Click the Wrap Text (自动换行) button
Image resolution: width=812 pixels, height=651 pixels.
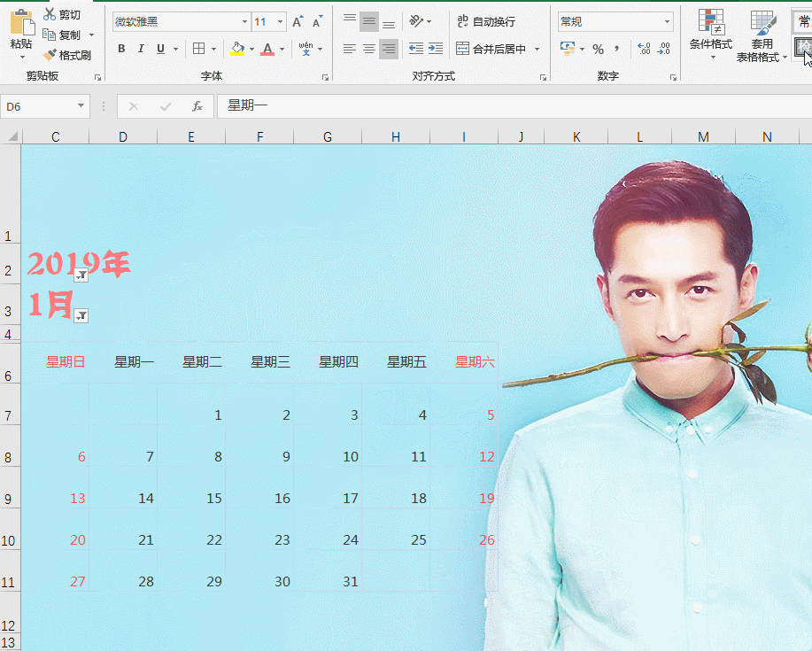(486, 21)
